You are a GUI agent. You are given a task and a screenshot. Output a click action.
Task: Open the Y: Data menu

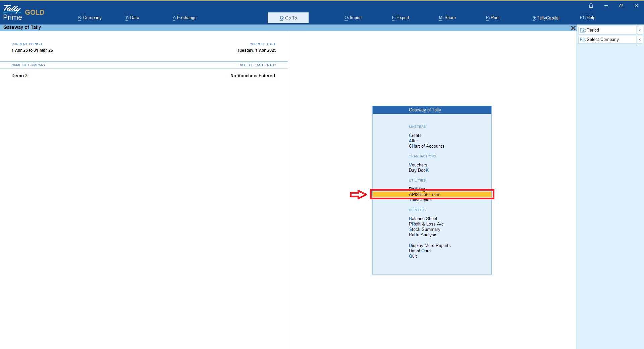click(x=132, y=18)
